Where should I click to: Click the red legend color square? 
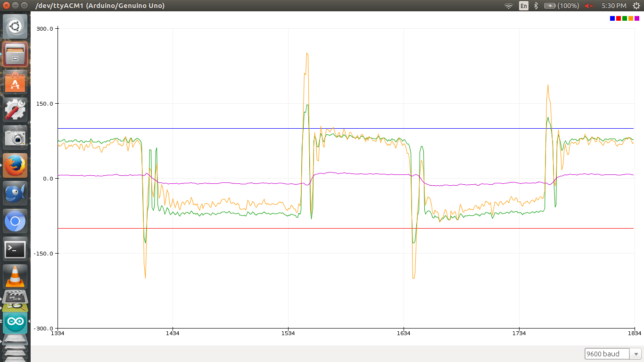pyautogui.click(x=619, y=18)
